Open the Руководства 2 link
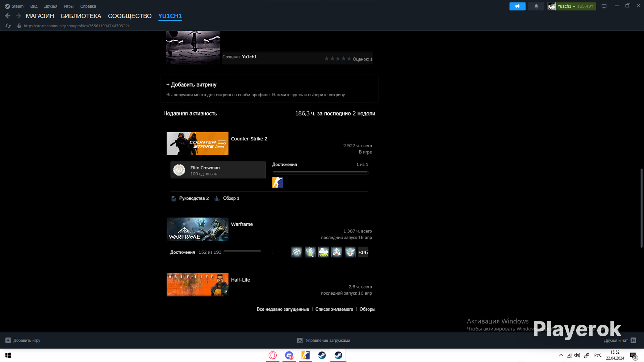The height and width of the screenshot is (362, 644). coord(194,198)
